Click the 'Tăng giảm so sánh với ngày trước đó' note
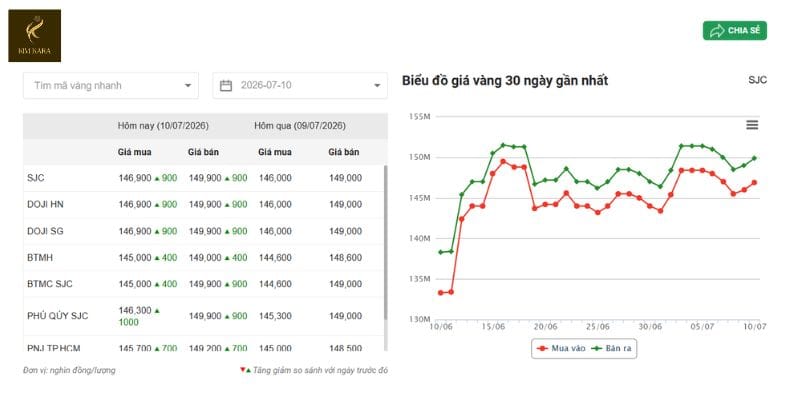800x400 pixels. [320, 370]
